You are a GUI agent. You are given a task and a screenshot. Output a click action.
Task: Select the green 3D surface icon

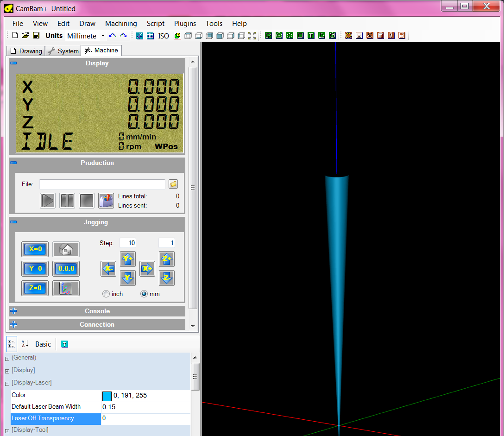[332, 35]
